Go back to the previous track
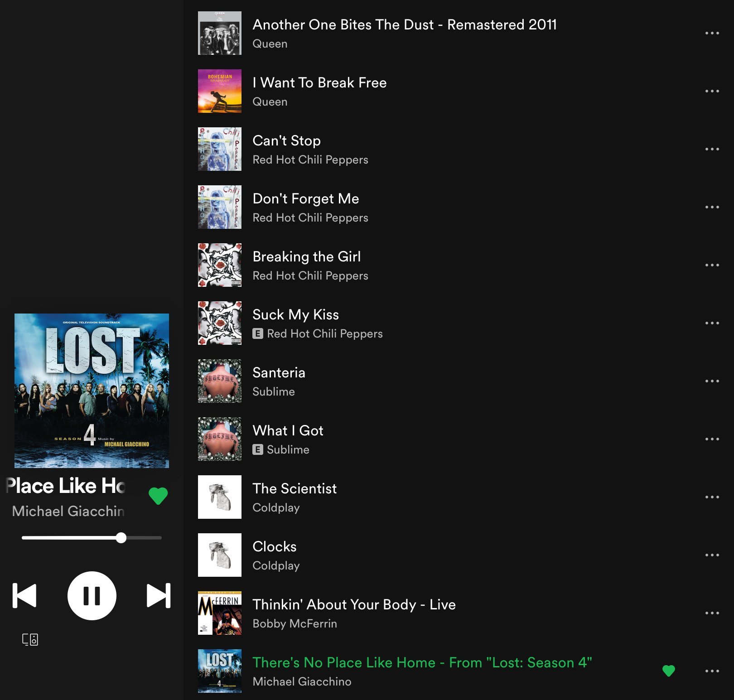Image resolution: width=734 pixels, height=700 pixels. pos(24,595)
